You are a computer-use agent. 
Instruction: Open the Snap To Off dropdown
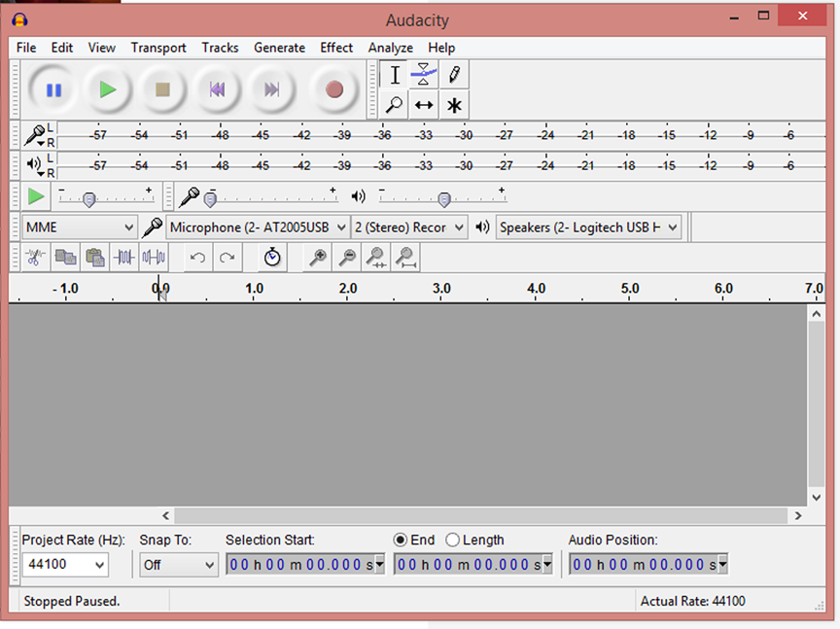pyautogui.click(x=179, y=565)
